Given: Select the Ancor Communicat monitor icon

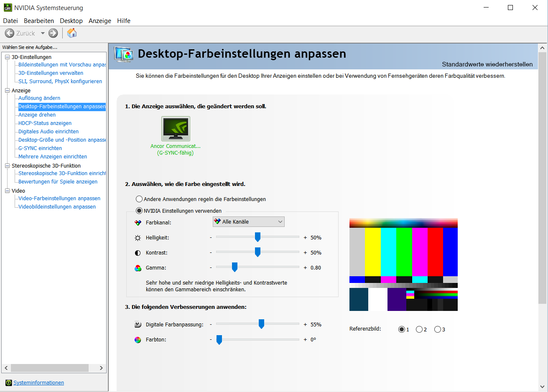Looking at the screenshot, I should click(x=176, y=129).
